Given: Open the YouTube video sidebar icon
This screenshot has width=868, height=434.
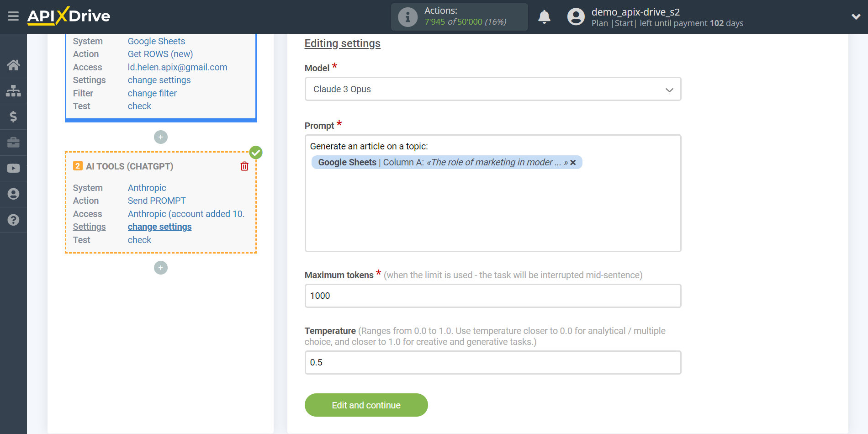Looking at the screenshot, I should [x=13, y=168].
